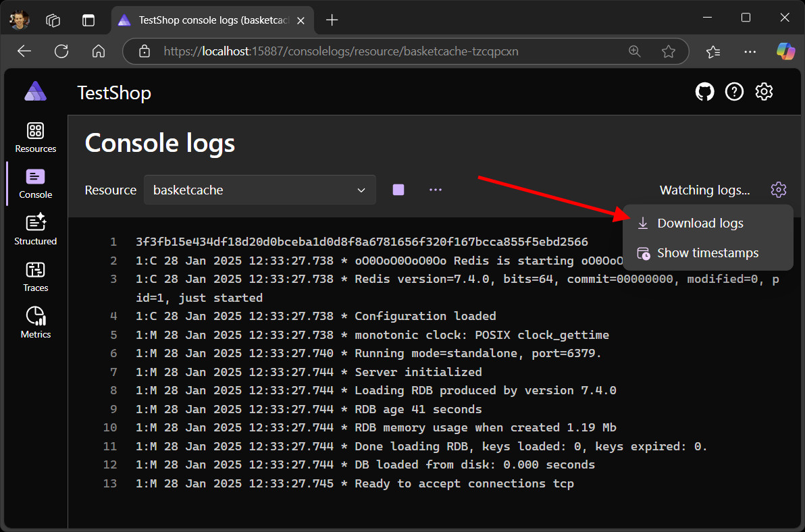Image resolution: width=805 pixels, height=532 pixels.
Task: Toggle the browser favorites star
Action: (669, 51)
